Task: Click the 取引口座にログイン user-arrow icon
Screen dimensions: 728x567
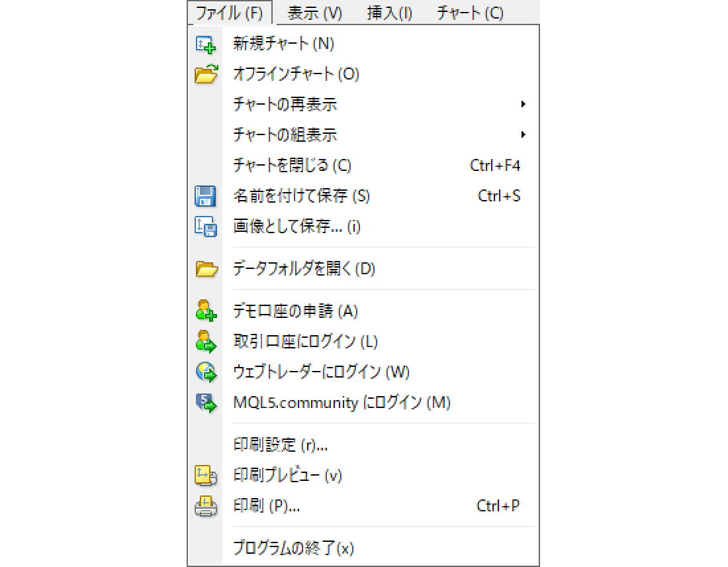Action: point(206,342)
